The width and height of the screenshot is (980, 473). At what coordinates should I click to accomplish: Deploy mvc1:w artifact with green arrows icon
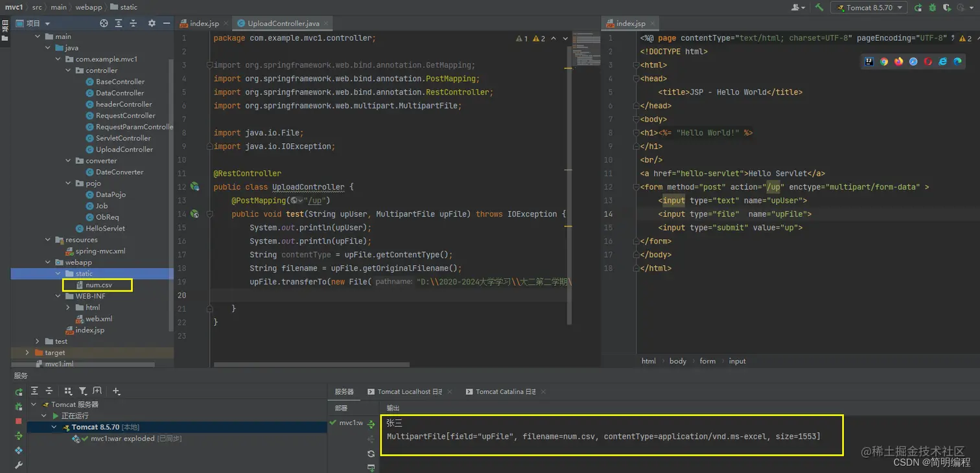(x=371, y=424)
